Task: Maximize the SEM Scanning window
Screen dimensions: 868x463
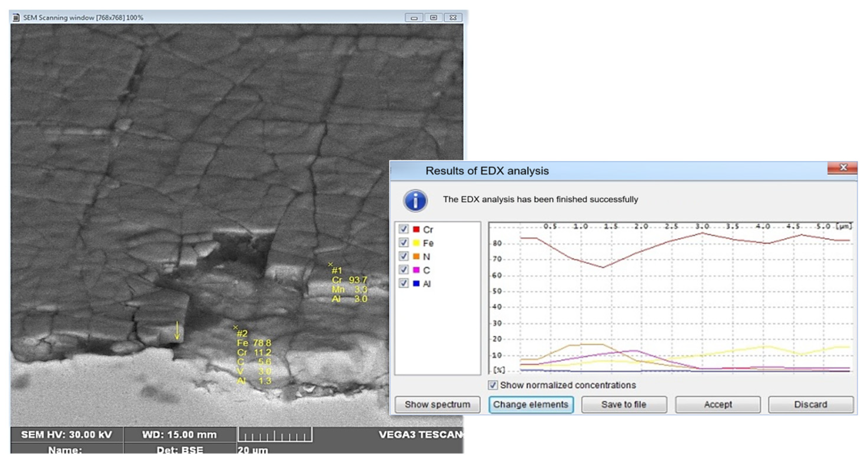Action: pyautogui.click(x=433, y=17)
